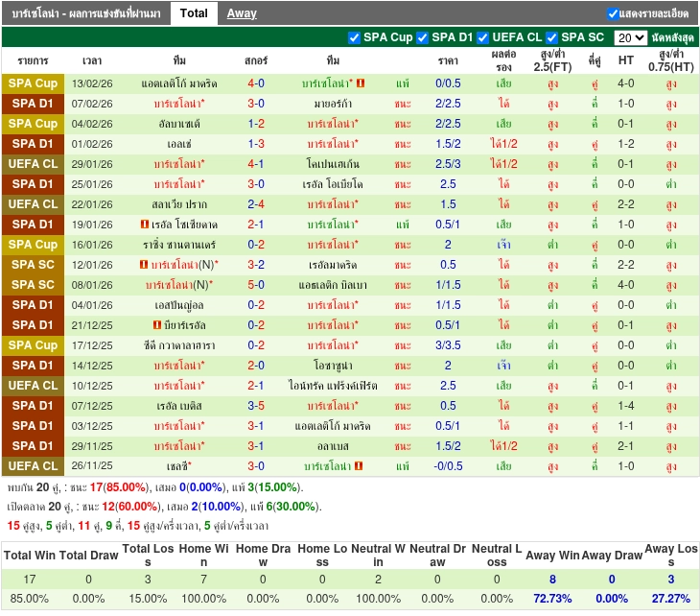Click the 2.5(FT) column header
The image size is (700, 616).
click(x=552, y=60)
